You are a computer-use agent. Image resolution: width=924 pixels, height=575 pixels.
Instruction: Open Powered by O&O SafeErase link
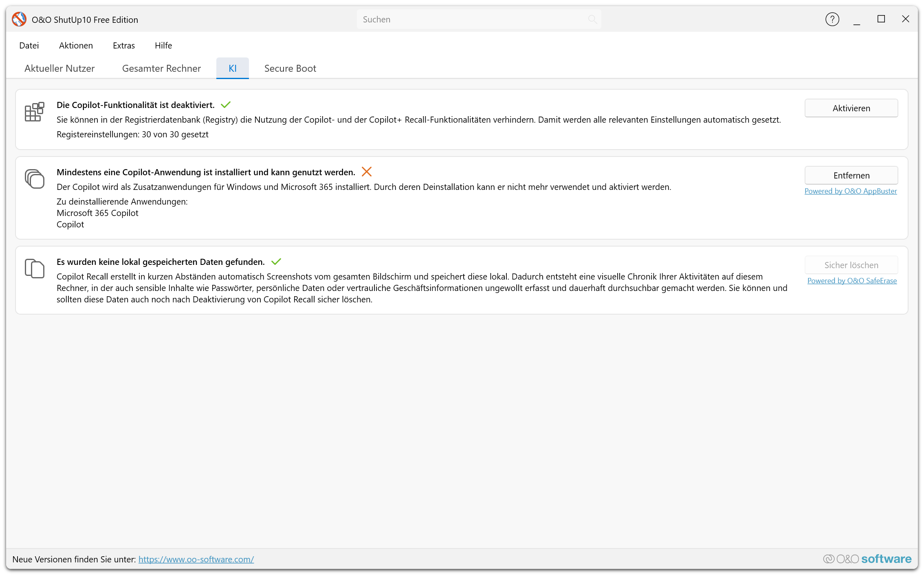tap(852, 280)
